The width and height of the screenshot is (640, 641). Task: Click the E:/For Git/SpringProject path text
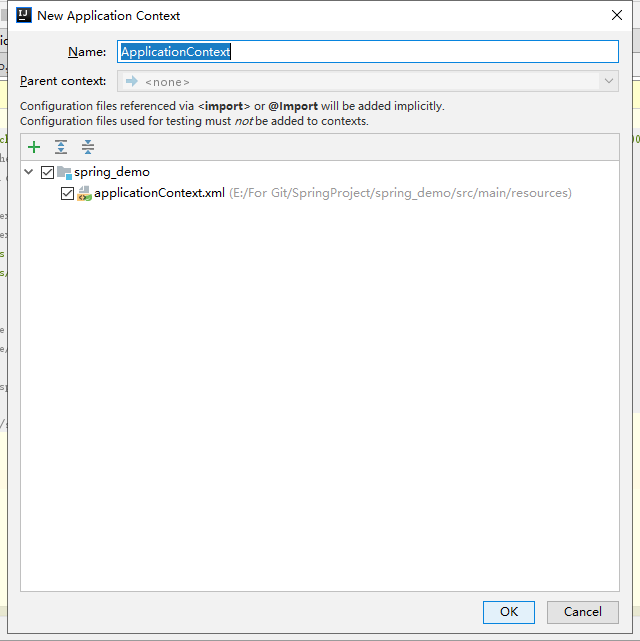coord(400,193)
